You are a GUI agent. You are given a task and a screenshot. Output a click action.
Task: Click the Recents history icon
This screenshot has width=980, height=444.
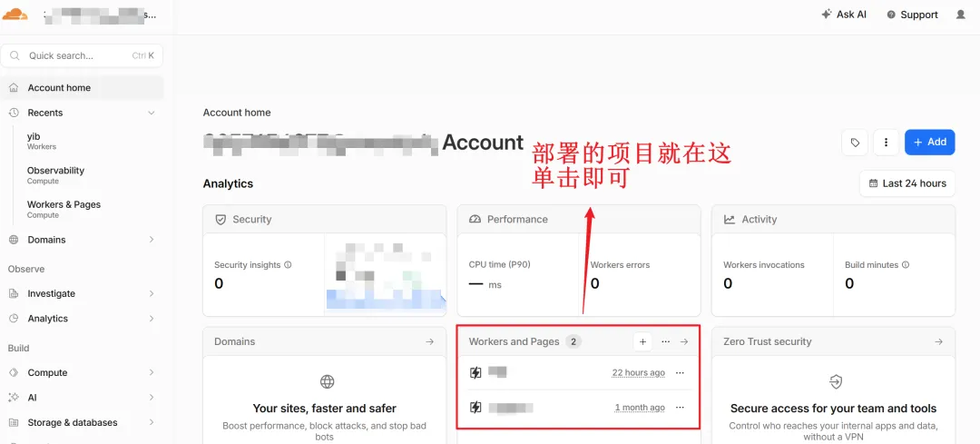[x=14, y=113]
